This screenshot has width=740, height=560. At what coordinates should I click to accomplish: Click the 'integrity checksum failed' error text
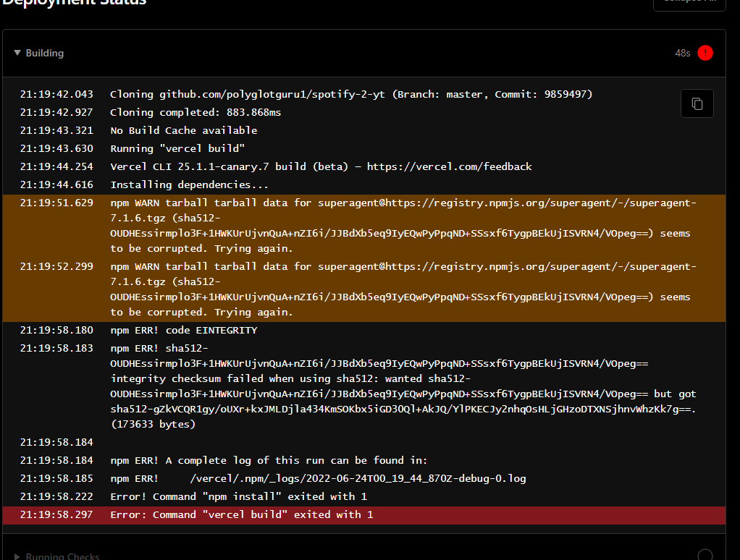click(x=290, y=378)
